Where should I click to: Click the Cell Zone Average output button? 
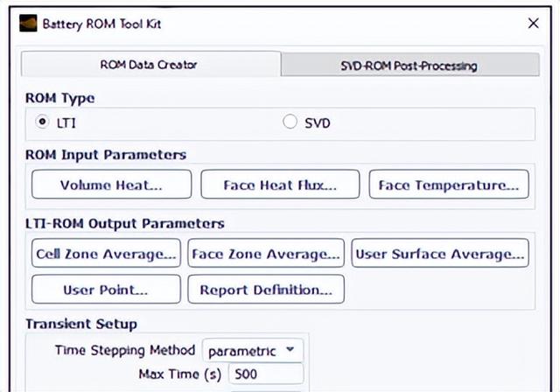pyautogui.click(x=106, y=254)
